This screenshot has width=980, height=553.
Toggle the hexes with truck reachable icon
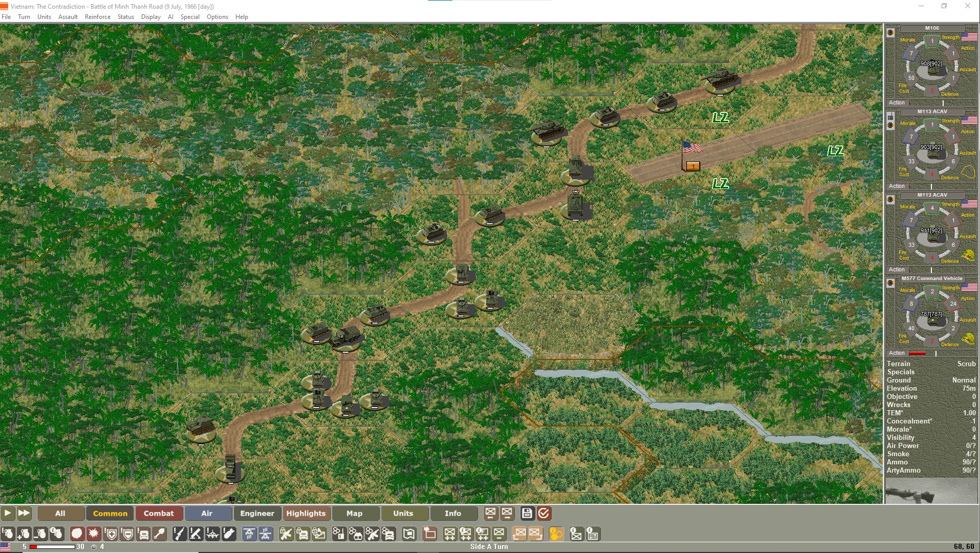coord(388,534)
